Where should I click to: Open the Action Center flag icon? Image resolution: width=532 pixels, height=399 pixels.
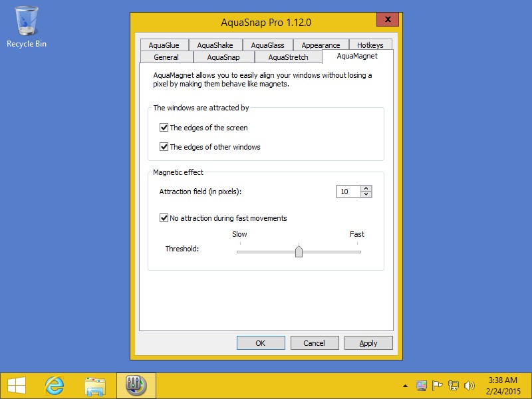coord(437,386)
